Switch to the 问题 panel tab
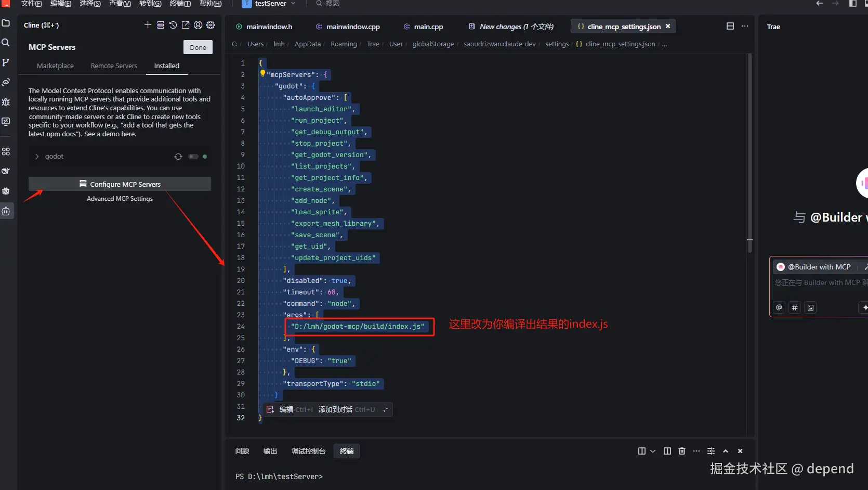 pos(242,451)
